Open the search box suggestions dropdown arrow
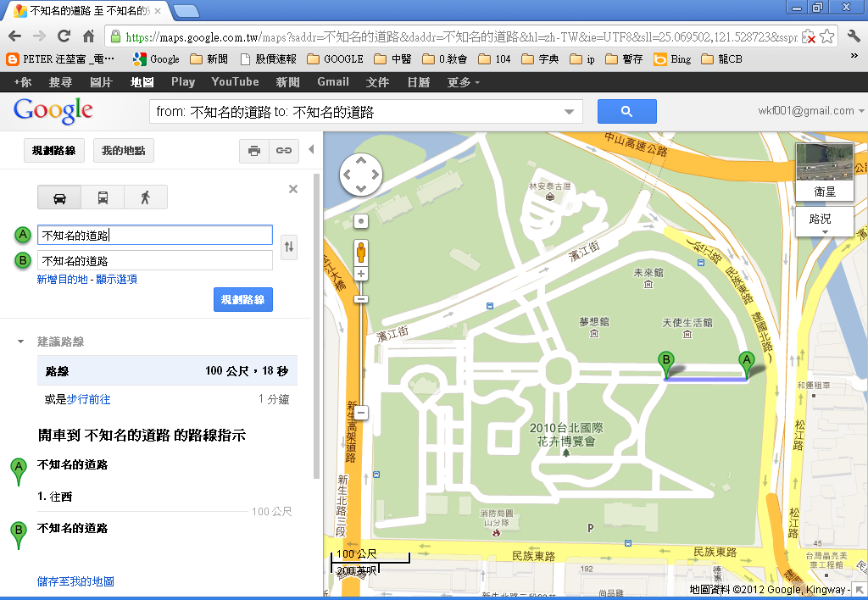This screenshot has height=600, width=868. point(569,112)
